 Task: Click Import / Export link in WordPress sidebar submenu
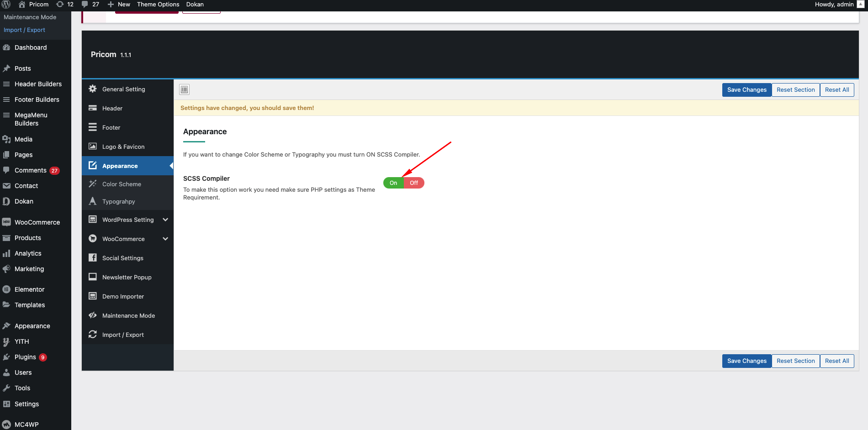(x=24, y=30)
